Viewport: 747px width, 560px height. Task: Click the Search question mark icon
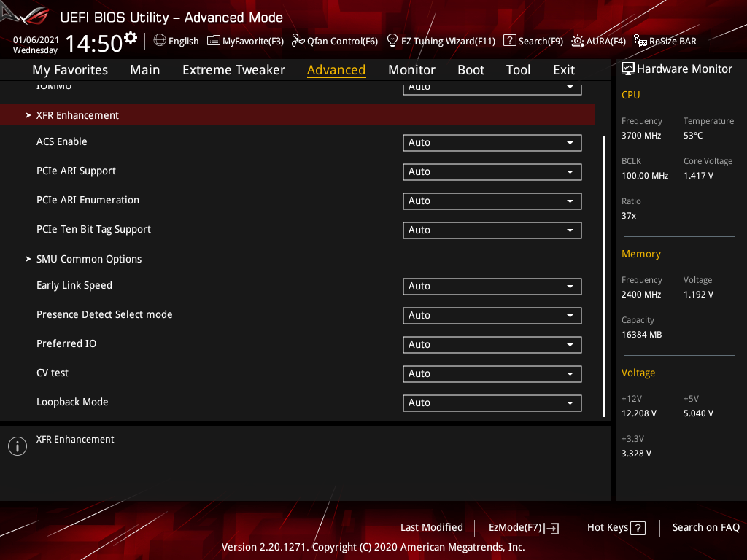coord(509,41)
